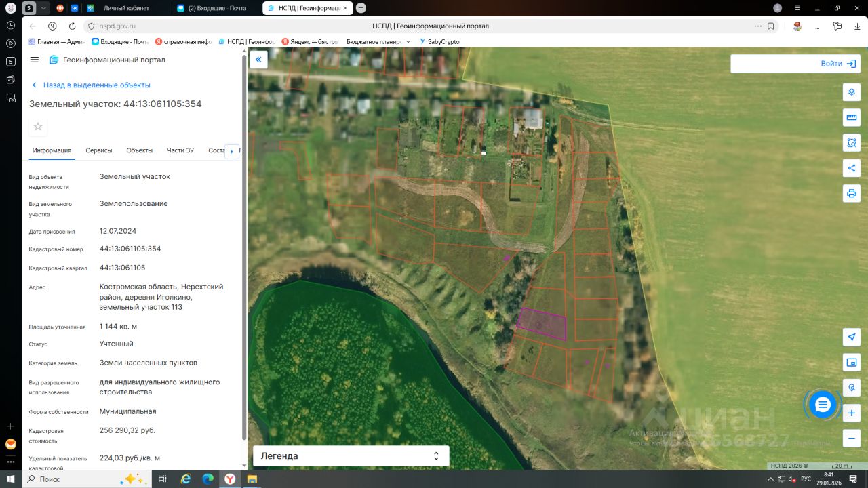The image size is (868, 488).
Task: Share the current map view
Action: pos(852,168)
